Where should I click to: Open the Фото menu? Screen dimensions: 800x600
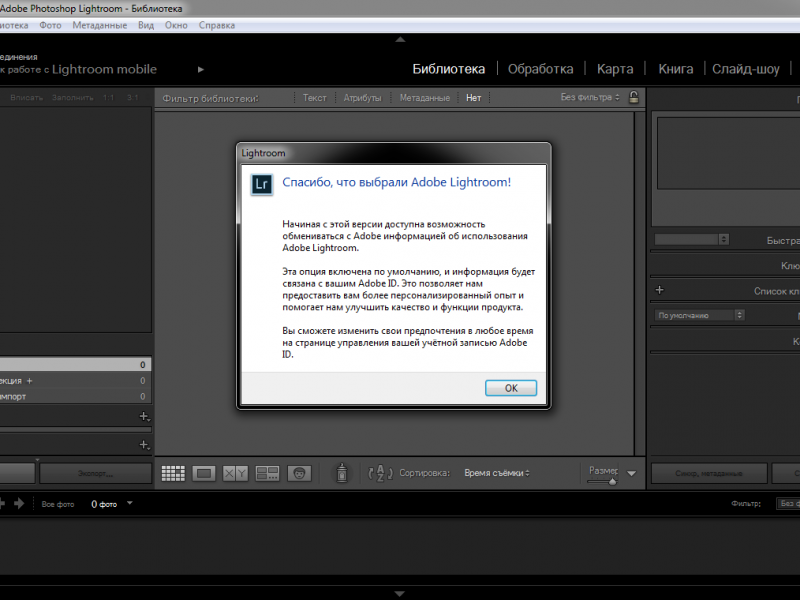[50, 25]
